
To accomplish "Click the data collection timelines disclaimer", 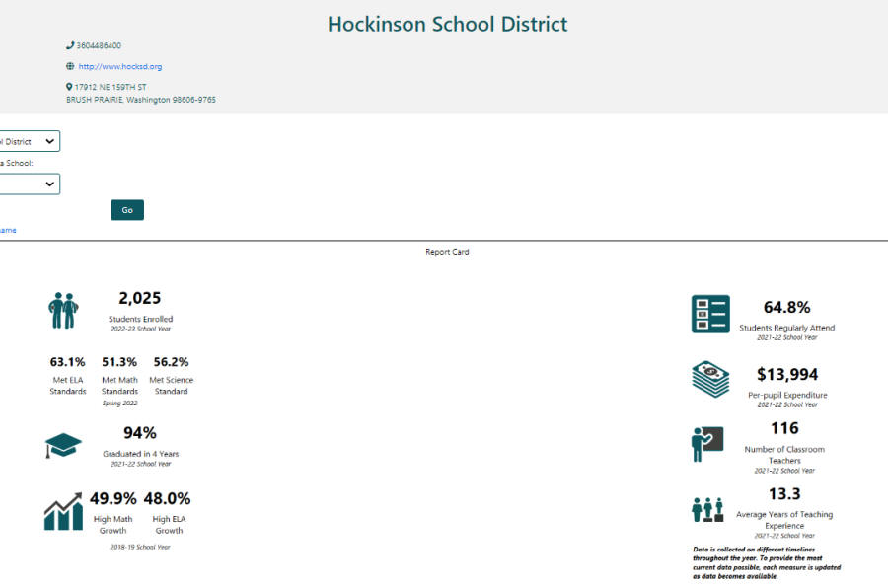I will coord(767,562).
